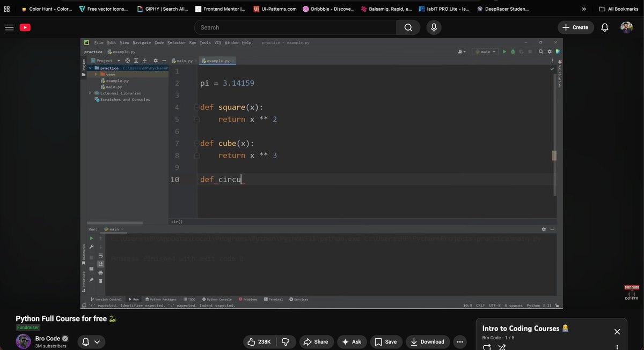
Task: Expand External Libraries node
Action: (x=90, y=93)
